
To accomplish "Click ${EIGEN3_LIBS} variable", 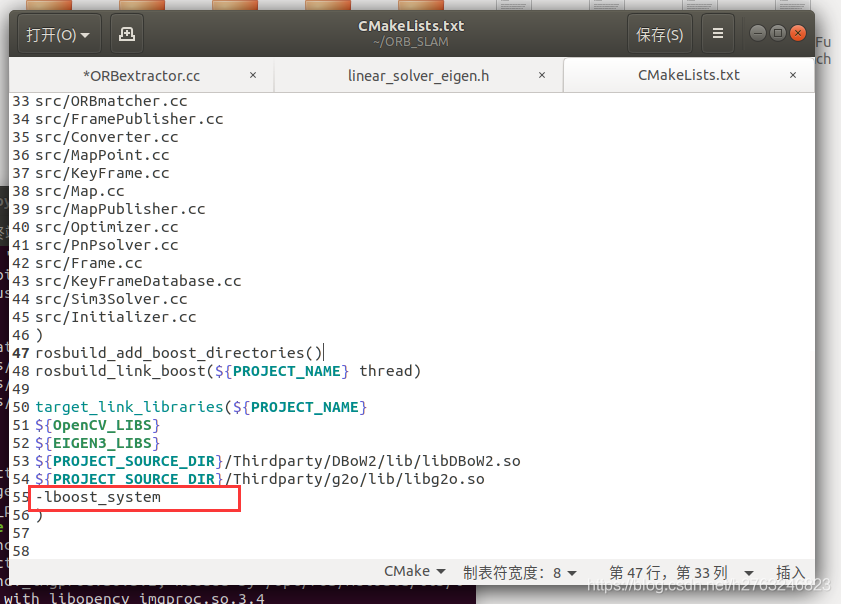I will point(98,443).
